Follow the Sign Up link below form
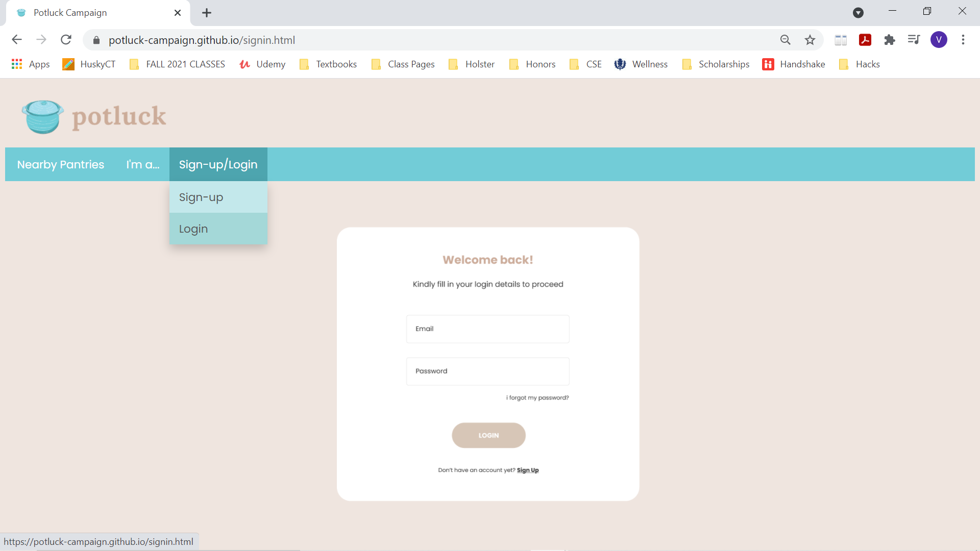Viewport: 980px width, 551px height. pos(528,470)
